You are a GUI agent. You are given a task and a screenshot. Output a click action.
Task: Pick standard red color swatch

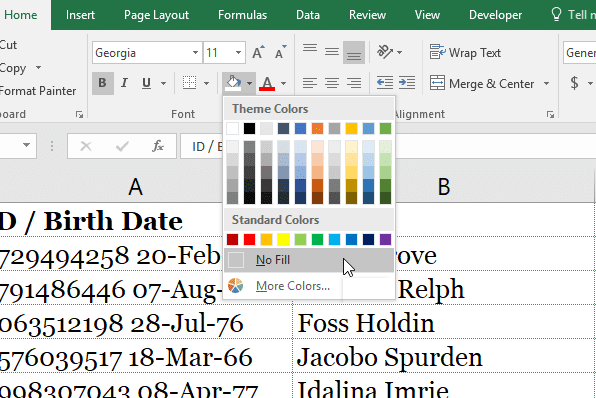click(249, 239)
